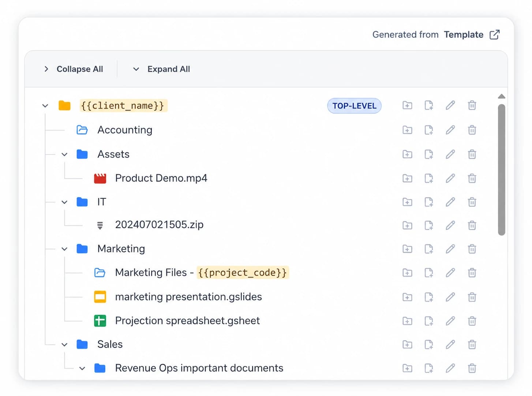Add file next to Projection spreadsheet.gsheet
The image size is (532, 396).
pyautogui.click(x=429, y=321)
